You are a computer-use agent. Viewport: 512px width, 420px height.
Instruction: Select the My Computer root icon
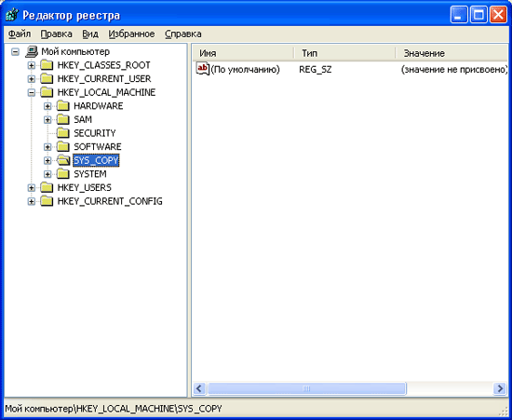point(32,51)
